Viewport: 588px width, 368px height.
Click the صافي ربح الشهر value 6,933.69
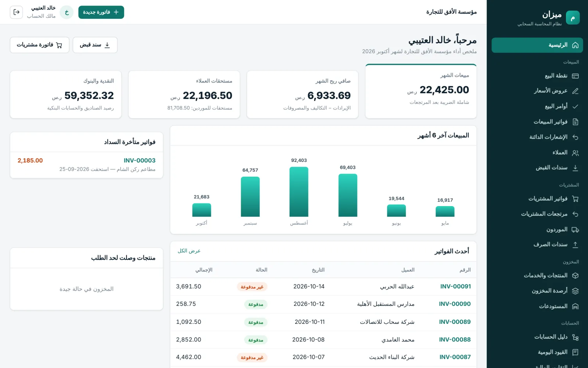click(x=329, y=96)
